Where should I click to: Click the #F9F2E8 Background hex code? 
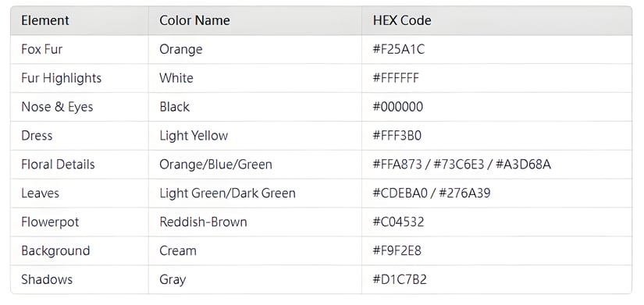[397, 250]
